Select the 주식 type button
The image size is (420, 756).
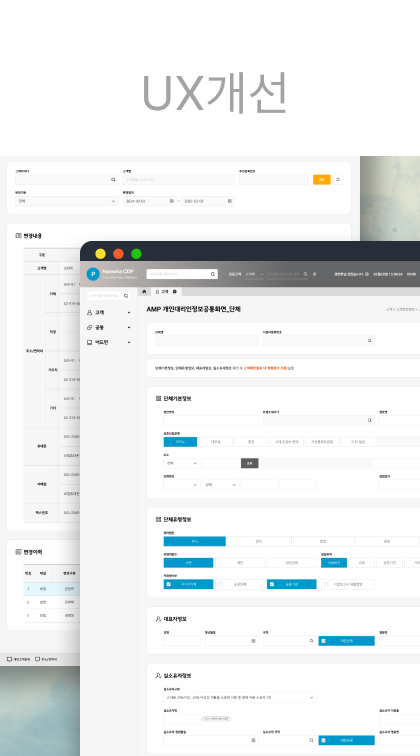click(x=194, y=541)
